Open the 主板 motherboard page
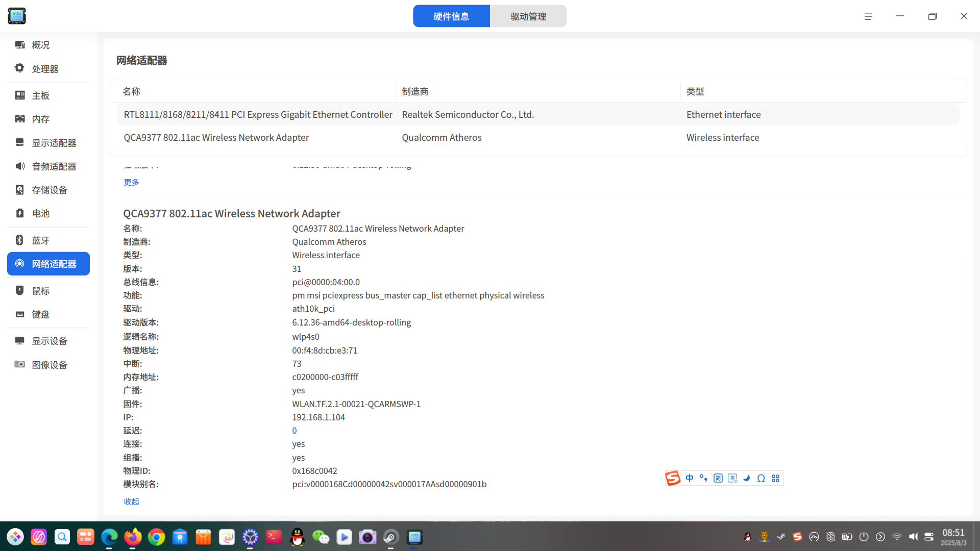This screenshot has width=980, height=551. coord(48,95)
